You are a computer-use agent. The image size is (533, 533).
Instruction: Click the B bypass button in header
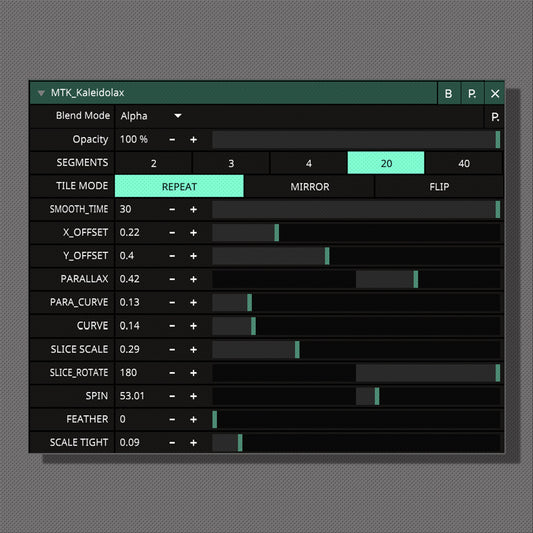pyautogui.click(x=448, y=93)
